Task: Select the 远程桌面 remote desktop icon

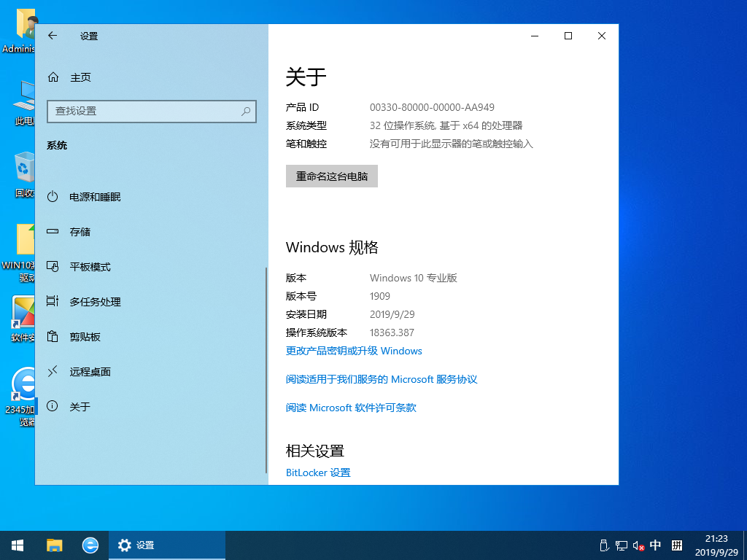Action: point(52,371)
